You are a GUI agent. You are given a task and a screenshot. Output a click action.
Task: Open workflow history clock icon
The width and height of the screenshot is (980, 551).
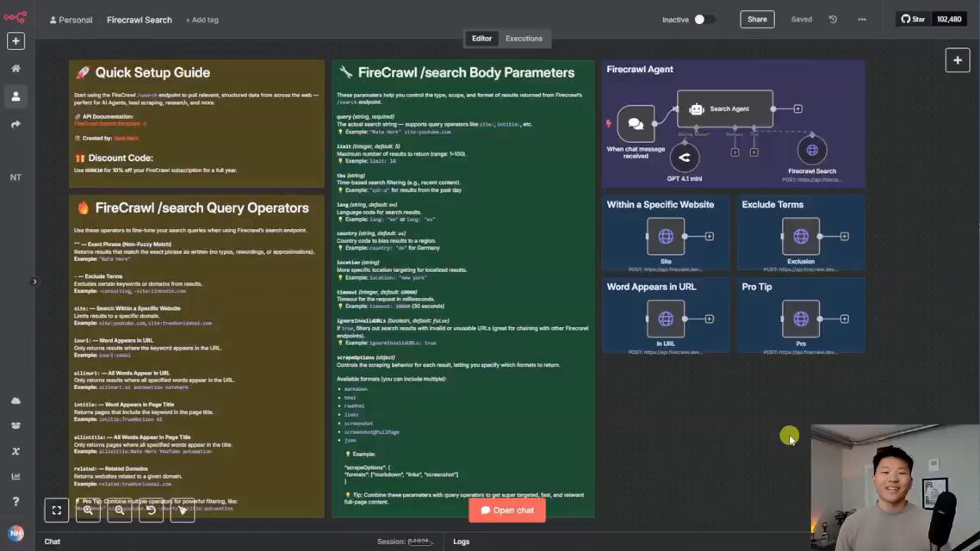tap(833, 19)
